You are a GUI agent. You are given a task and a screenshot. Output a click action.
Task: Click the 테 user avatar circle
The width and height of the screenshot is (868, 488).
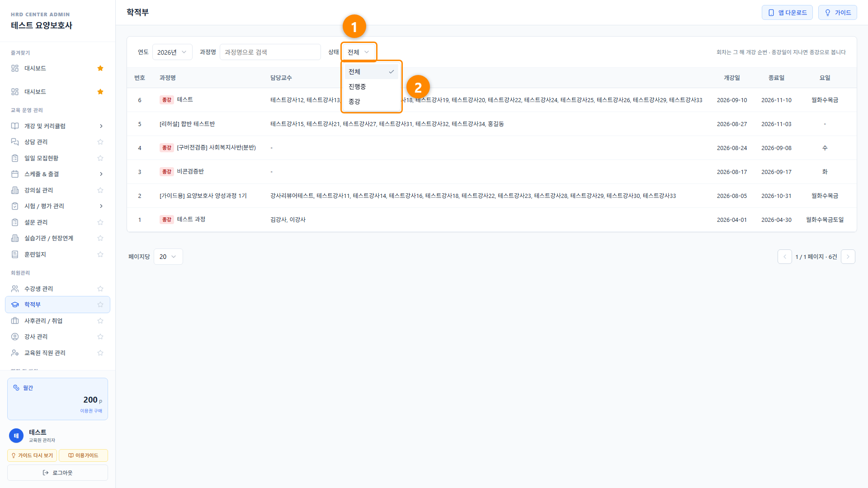16,436
